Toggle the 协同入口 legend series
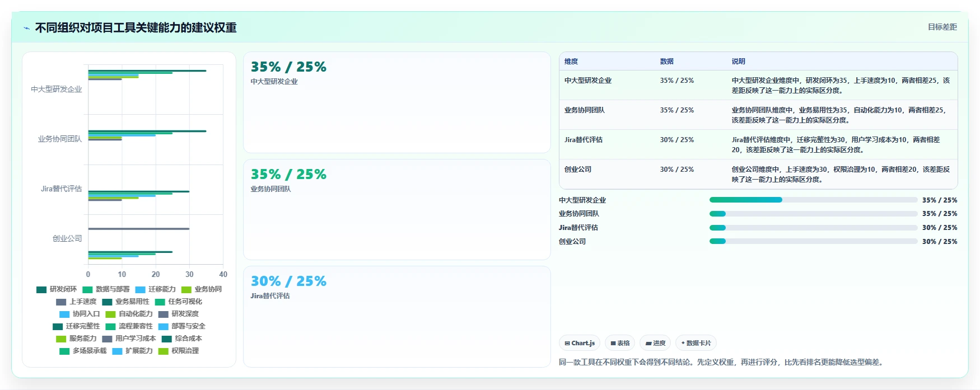The height and width of the screenshot is (390, 980). click(x=80, y=314)
